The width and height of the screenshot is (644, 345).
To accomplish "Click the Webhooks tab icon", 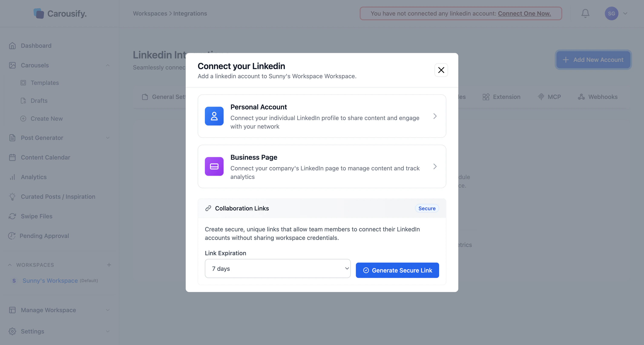I will click(x=581, y=97).
